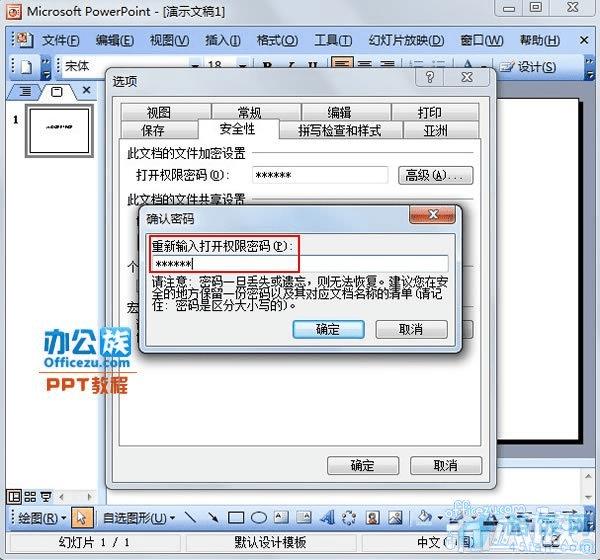Switch to the 亚洲 options tab
600x560 pixels.
pos(441,130)
